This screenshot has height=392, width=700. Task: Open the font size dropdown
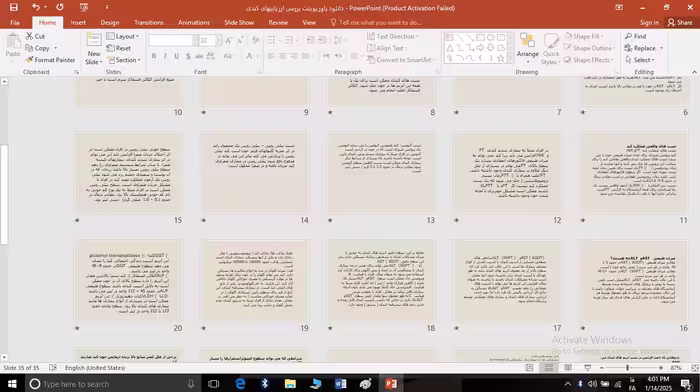click(219, 40)
